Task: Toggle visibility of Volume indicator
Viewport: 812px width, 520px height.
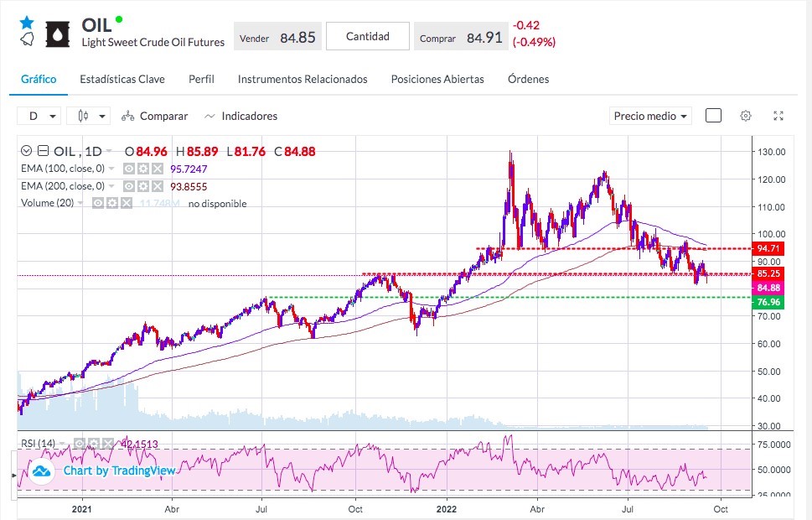Action: [x=98, y=203]
